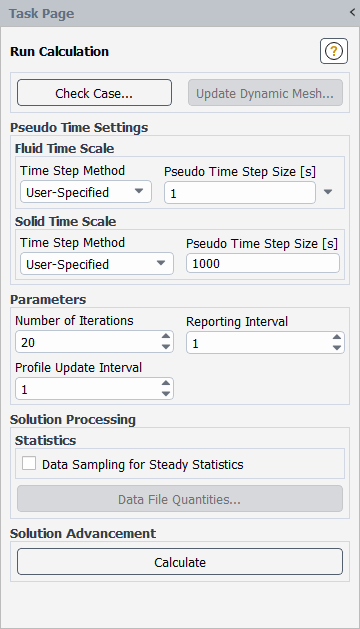Decrease the Number of Iterations value
The height and width of the screenshot is (629, 360).
[166, 347]
